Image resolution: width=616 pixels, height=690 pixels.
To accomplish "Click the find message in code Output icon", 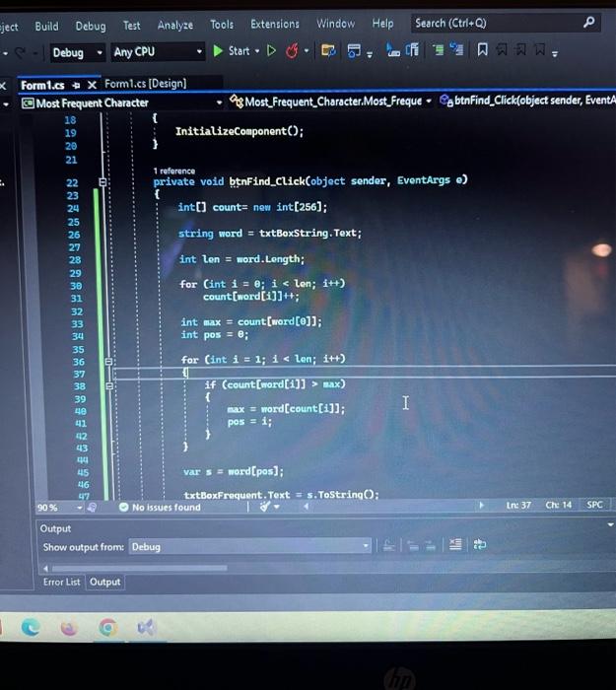I will (x=388, y=546).
